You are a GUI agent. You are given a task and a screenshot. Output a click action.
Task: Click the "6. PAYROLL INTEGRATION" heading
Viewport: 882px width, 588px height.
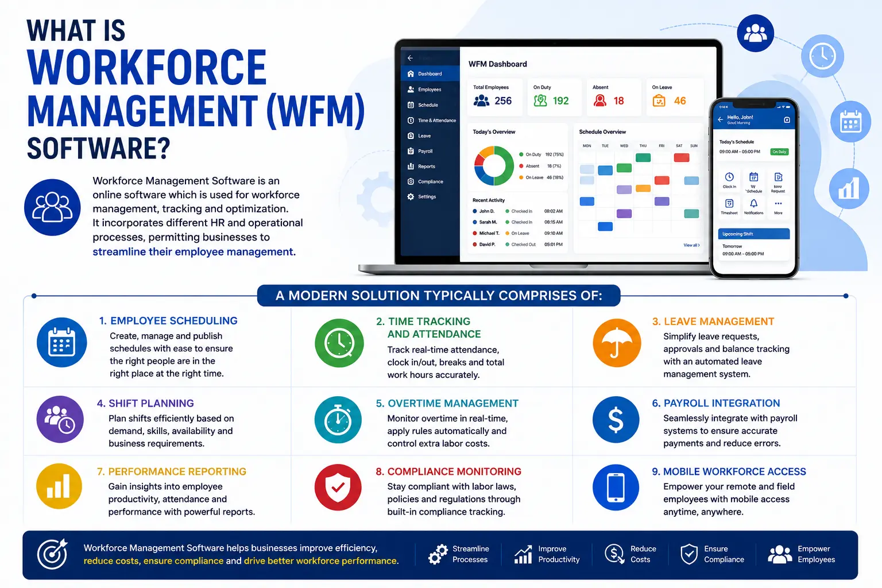pyautogui.click(x=716, y=403)
